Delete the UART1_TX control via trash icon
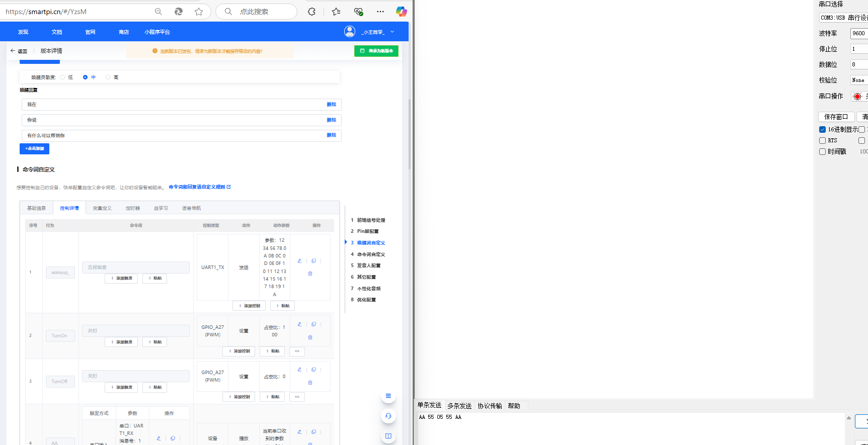The image size is (868, 445). tap(310, 274)
